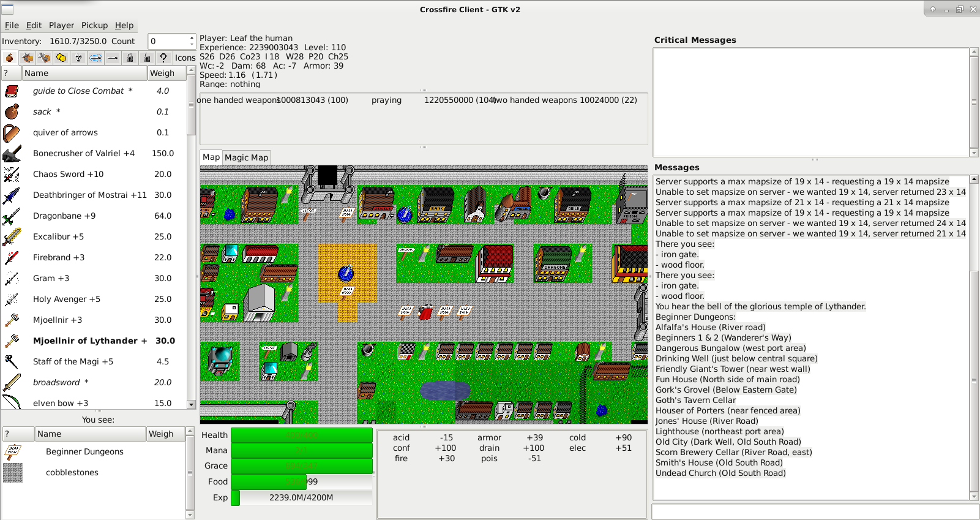Show non-magical items plain sword tab
Screen dimensions: 980x520
[113, 58]
